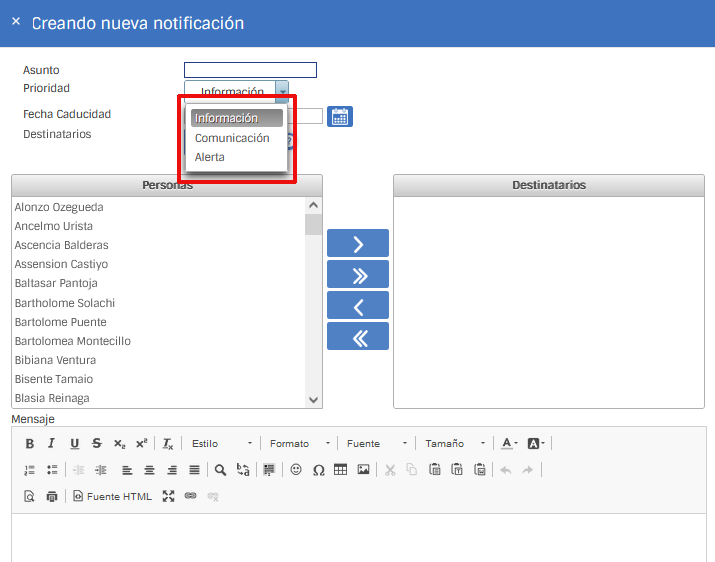Open the expiry date calendar picker

340,116
